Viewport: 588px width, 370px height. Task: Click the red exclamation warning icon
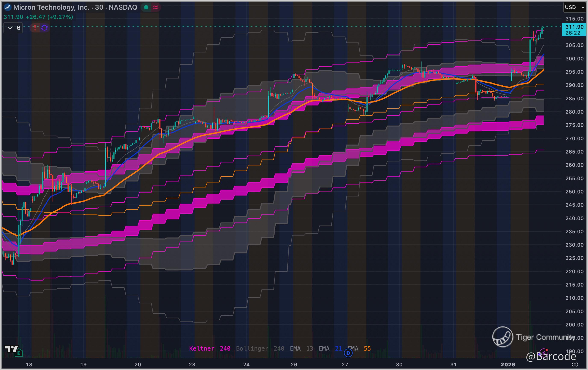pos(35,28)
